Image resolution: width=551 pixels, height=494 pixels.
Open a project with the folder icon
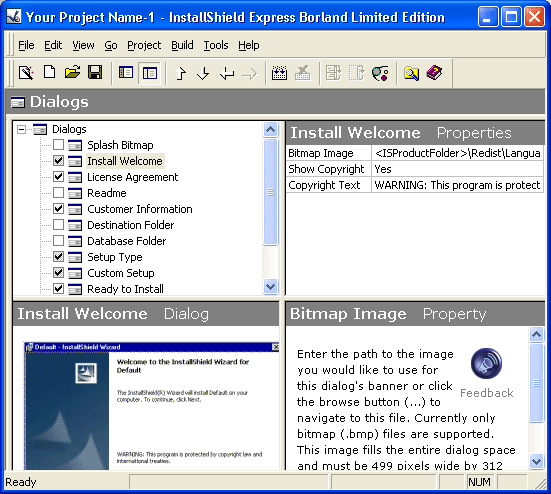pos(72,73)
